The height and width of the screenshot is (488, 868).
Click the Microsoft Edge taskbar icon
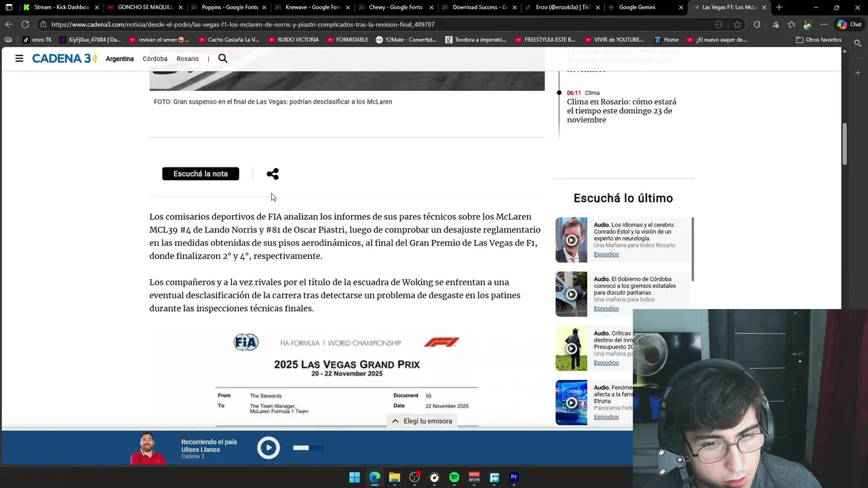point(374,477)
